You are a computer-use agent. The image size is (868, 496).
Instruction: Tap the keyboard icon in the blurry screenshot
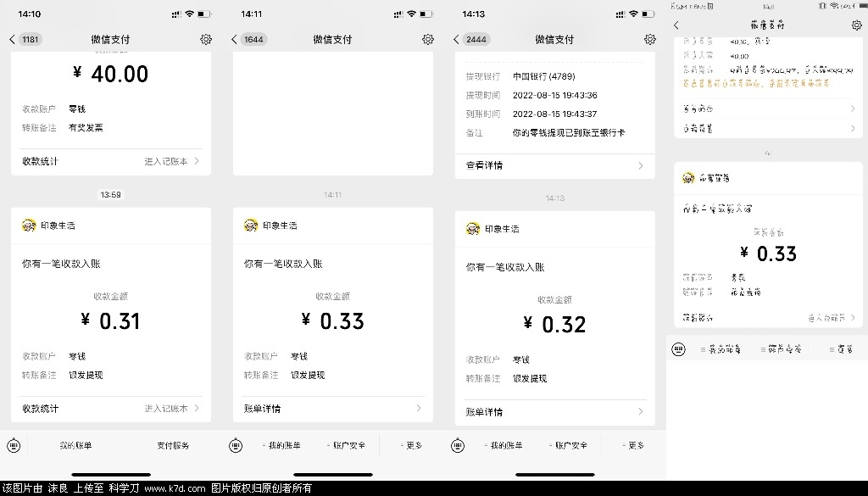pyautogui.click(x=678, y=349)
